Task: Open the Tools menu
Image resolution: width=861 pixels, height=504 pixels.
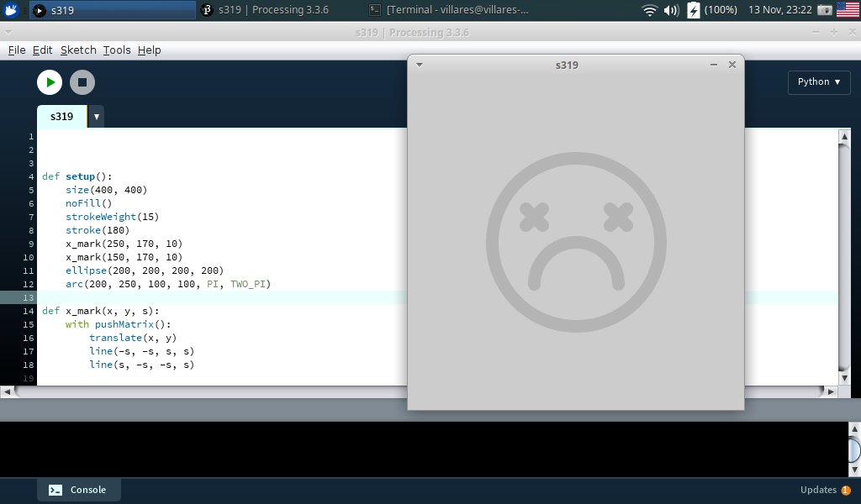Action: click(x=117, y=50)
